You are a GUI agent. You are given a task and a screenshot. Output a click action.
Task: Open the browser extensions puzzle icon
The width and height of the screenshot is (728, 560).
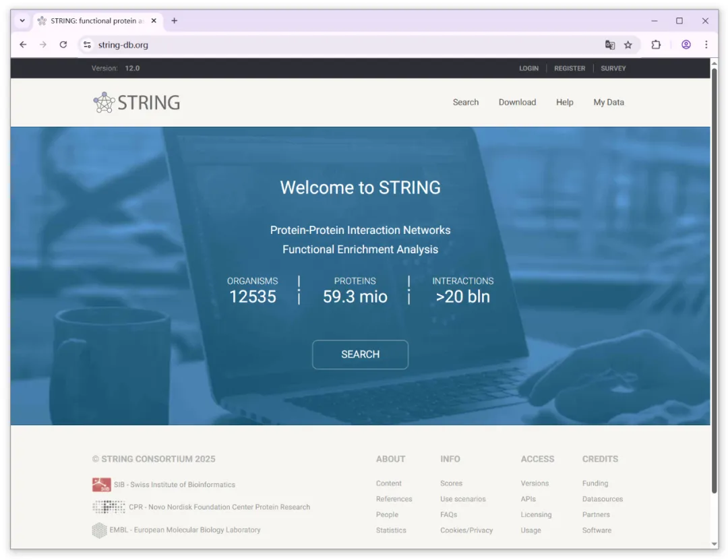(656, 44)
